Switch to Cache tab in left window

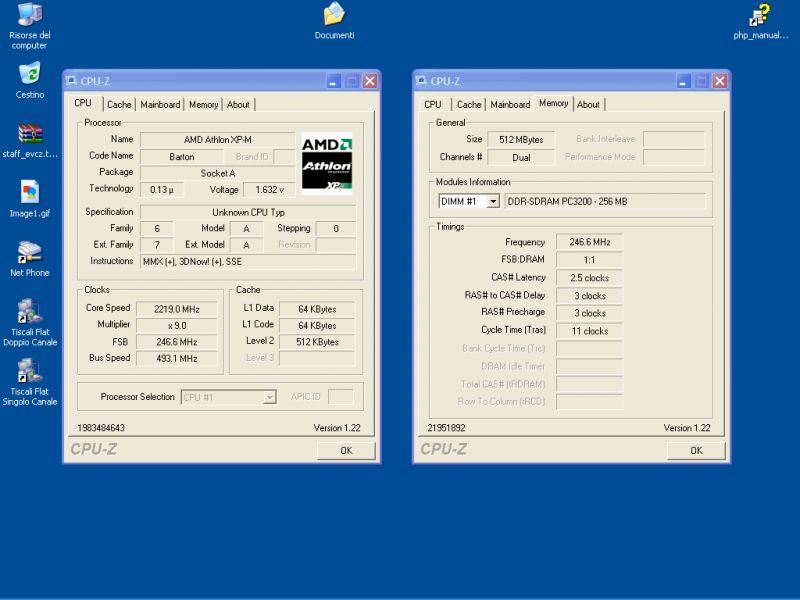click(119, 105)
